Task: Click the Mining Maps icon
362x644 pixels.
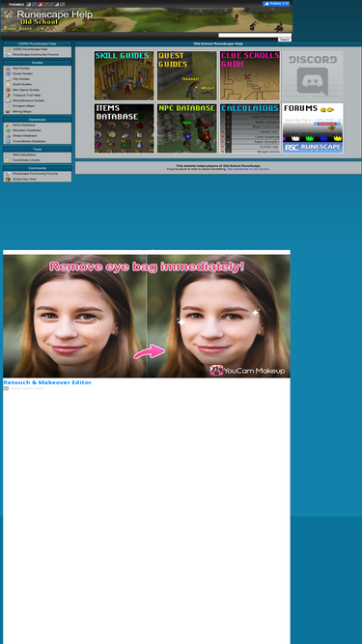Action: [8, 111]
